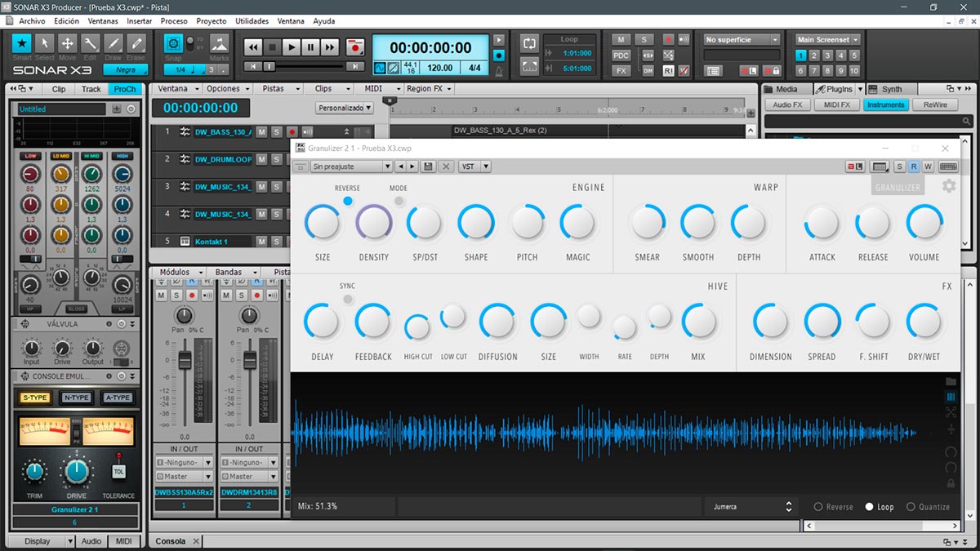Expand the -Ninguno- input dropdown on strip 1
Image resolution: width=980 pixels, height=551 pixels.
(x=184, y=463)
